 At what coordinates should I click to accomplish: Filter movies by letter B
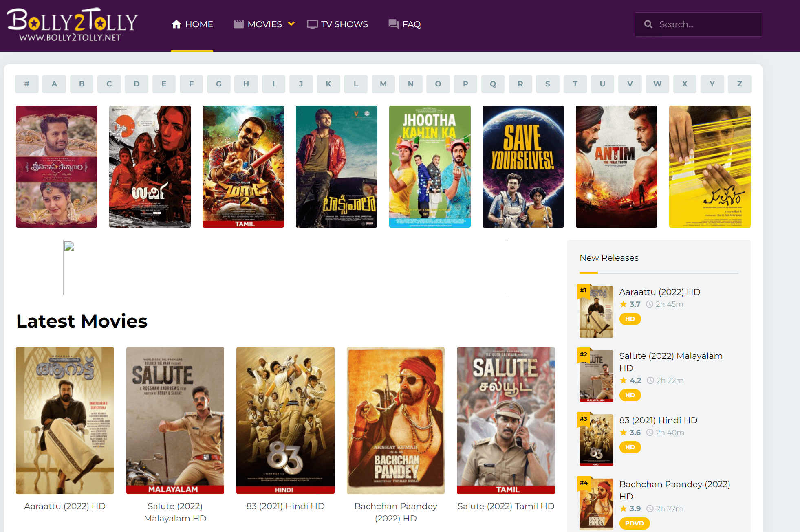click(x=82, y=84)
